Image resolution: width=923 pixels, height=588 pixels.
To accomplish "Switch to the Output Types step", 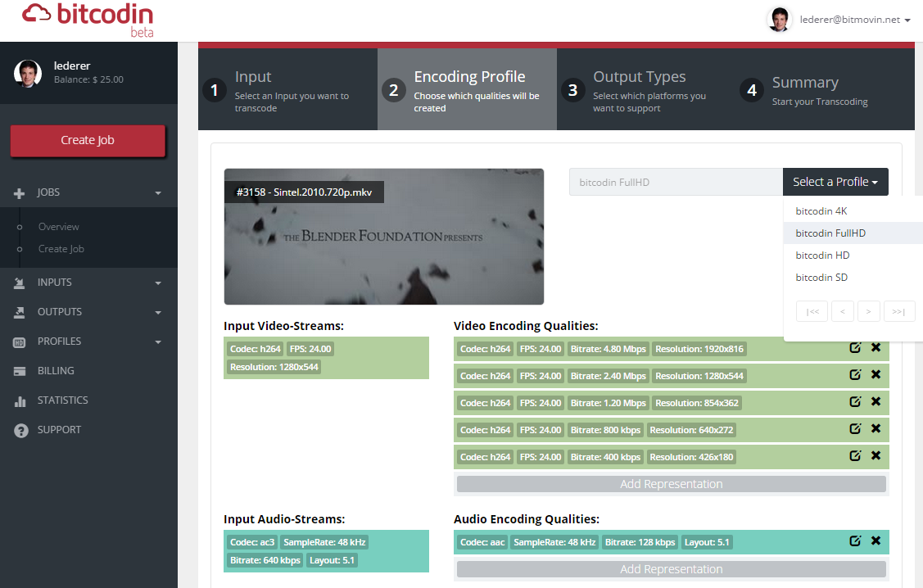I will coord(639,88).
